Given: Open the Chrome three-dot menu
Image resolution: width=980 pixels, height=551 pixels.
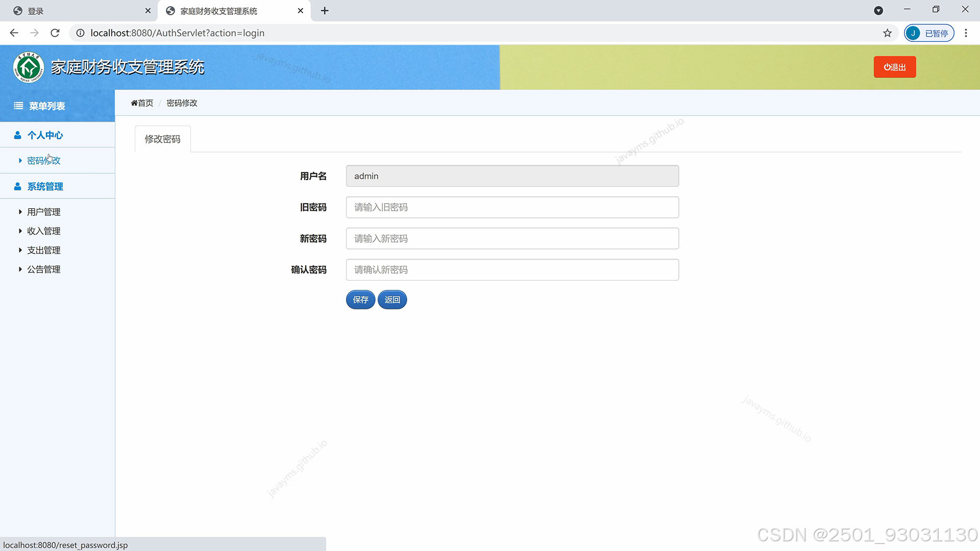Looking at the screenshot, I should pyautogui.click(x=966, y=33).
